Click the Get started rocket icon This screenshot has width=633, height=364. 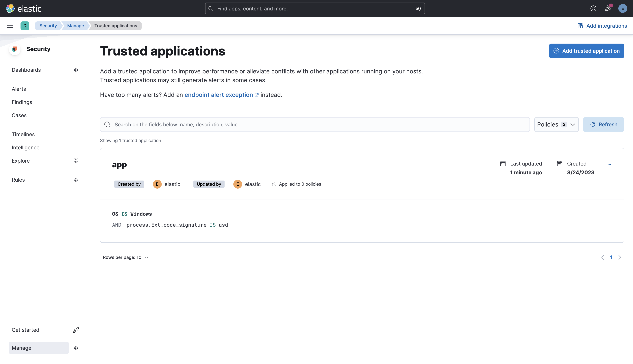click(76, 330)
